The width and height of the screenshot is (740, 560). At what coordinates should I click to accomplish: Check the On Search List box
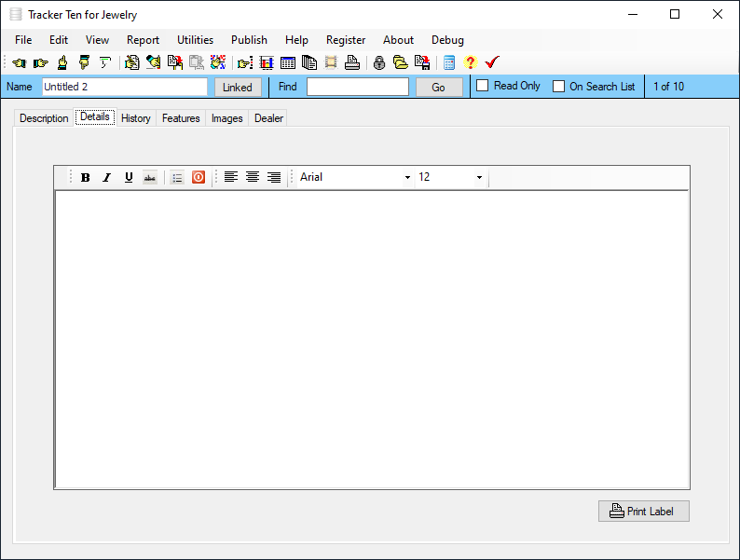click(558, 87)
